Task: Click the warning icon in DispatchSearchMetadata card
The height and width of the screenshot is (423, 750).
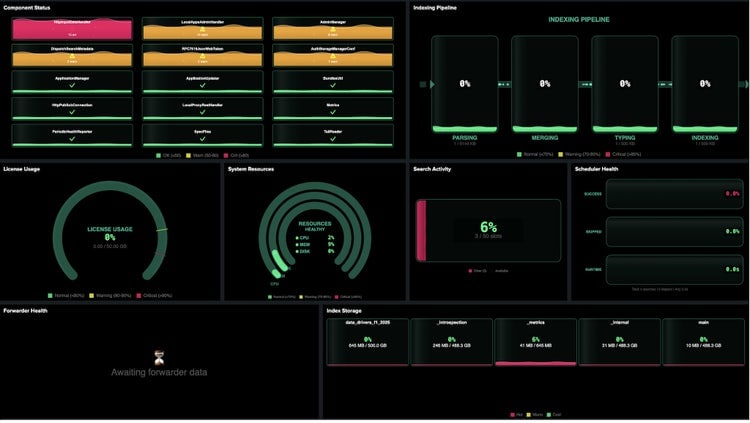Action: click(x=72, y=56)
